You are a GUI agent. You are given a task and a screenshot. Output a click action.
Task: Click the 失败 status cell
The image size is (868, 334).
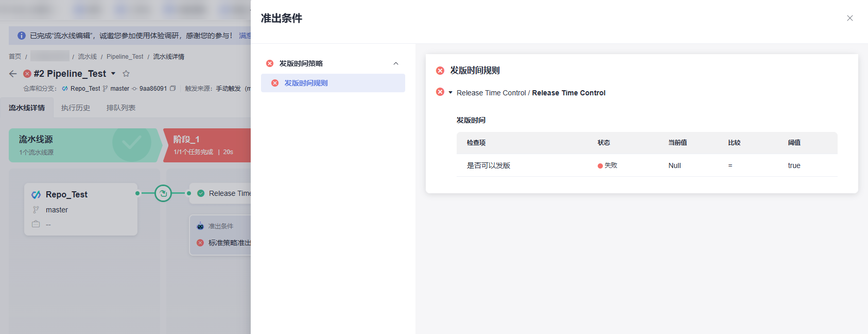607,165
